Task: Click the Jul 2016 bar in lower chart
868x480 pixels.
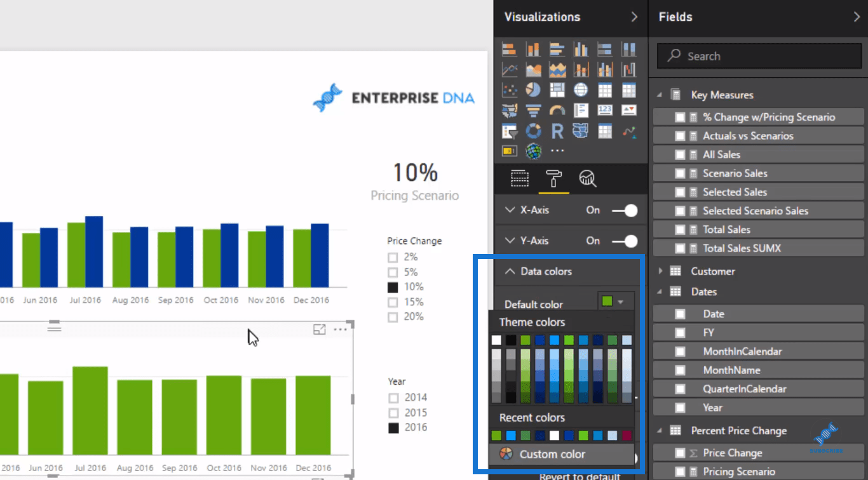Action: click(90, 410)
